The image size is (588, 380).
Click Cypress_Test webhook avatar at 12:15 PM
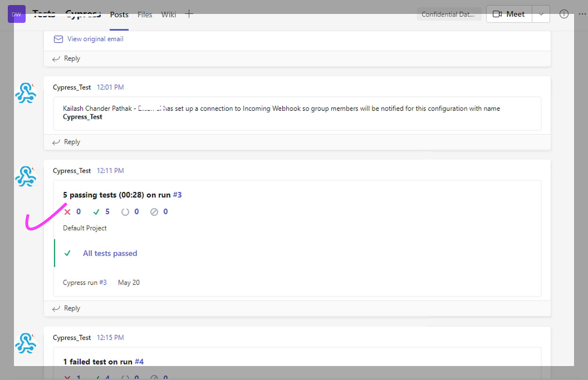pyautogui.click(x=26, y=343)
